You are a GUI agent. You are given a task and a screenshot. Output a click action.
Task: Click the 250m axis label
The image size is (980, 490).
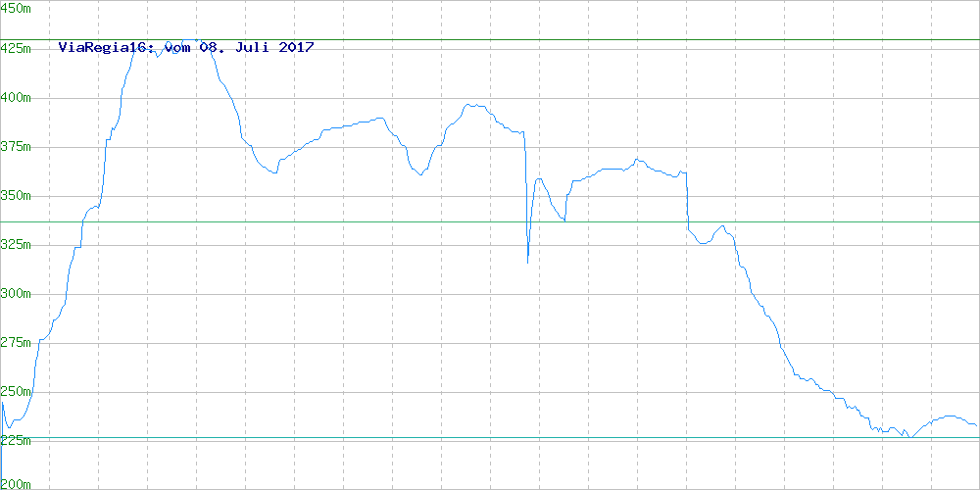[x=16, y=392]
